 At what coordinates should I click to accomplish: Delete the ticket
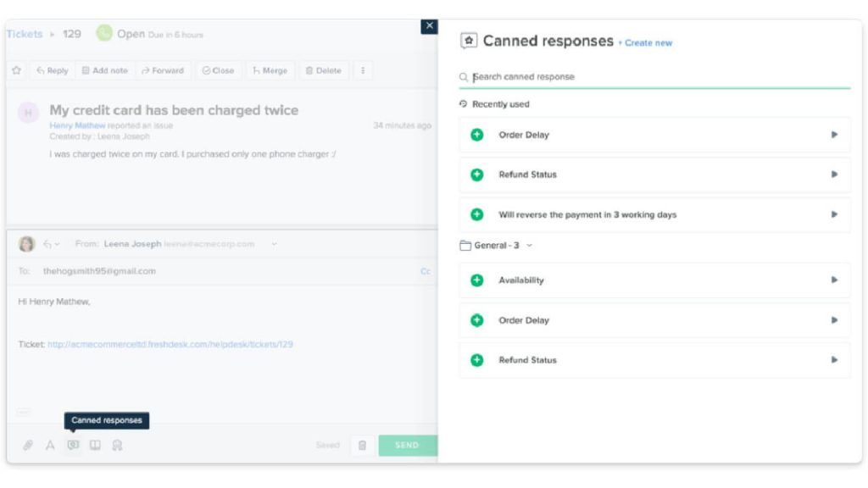[x=323, y=71]
